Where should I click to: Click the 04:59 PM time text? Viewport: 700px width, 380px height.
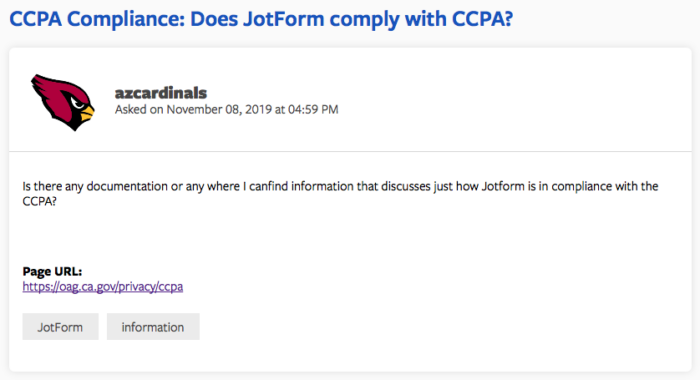click(x=313, y=109)
